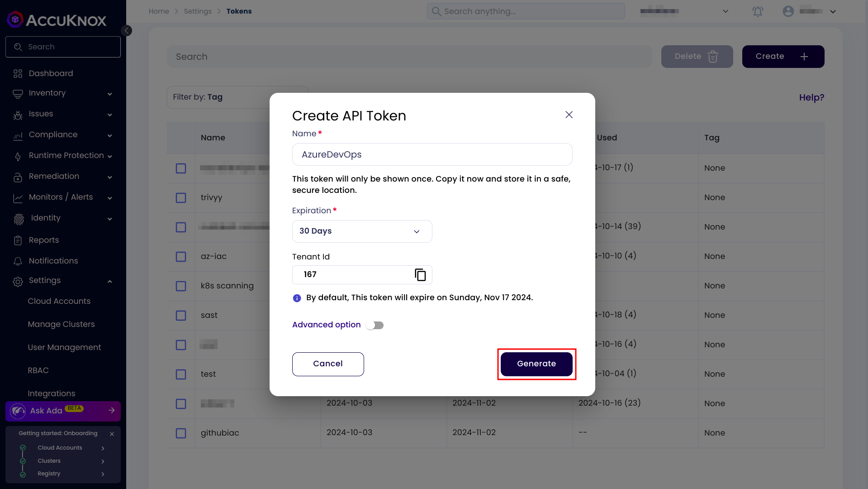Click the AccuKnox logo

[x=56, y=19]
